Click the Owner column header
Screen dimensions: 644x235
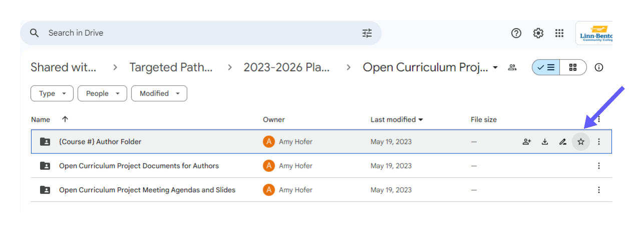click(x=274, y=119)
